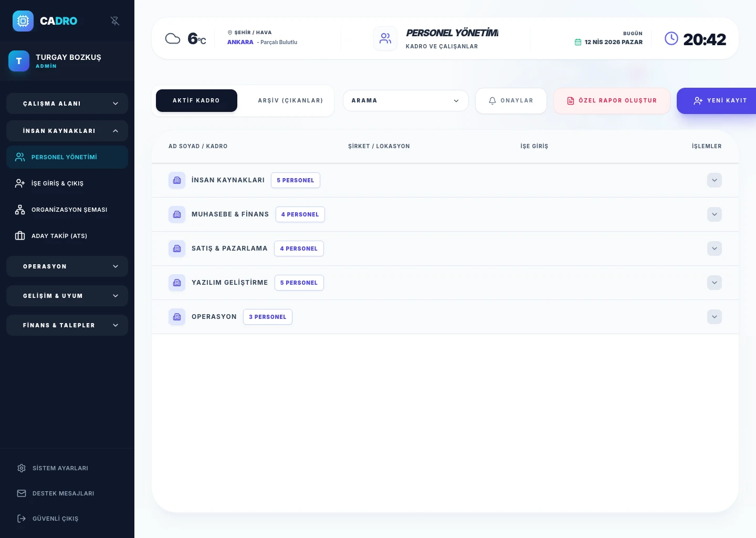Click the envelope icon for Destek Mesajları
The image size is (756, 538).
(x=22, y=493)
